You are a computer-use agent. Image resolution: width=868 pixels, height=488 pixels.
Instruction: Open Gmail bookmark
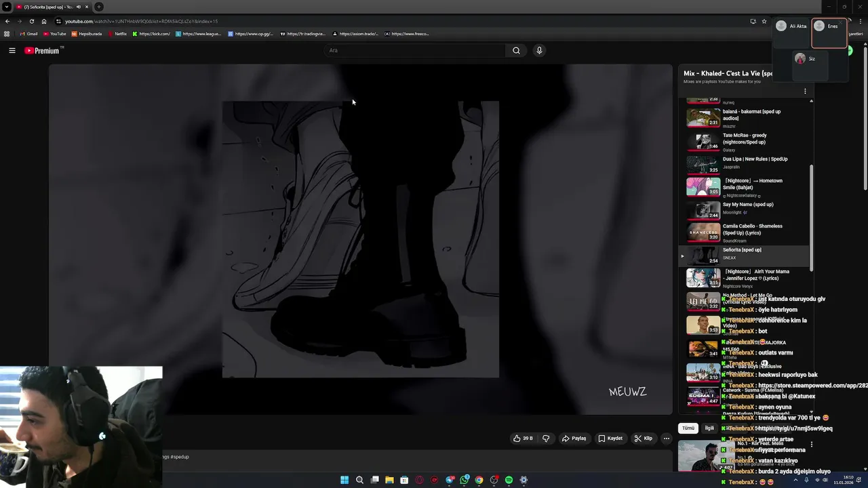(28, 34)
